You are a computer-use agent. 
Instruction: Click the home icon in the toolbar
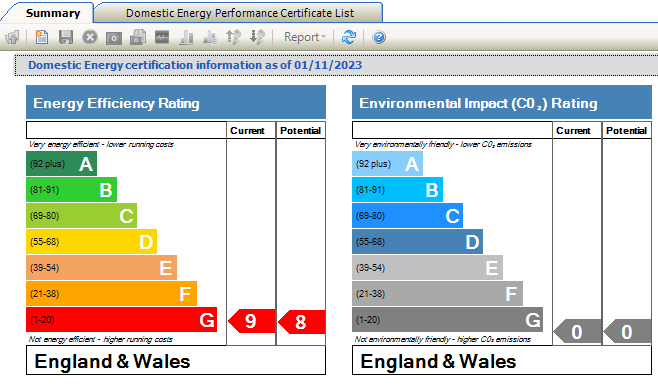tap(13, 37)
